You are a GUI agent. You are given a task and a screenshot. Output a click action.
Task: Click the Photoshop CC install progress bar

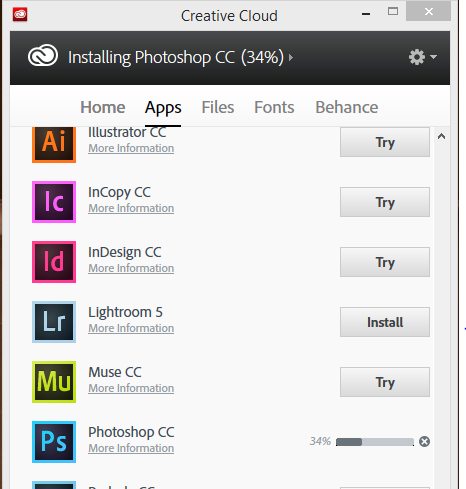point(375,442)
